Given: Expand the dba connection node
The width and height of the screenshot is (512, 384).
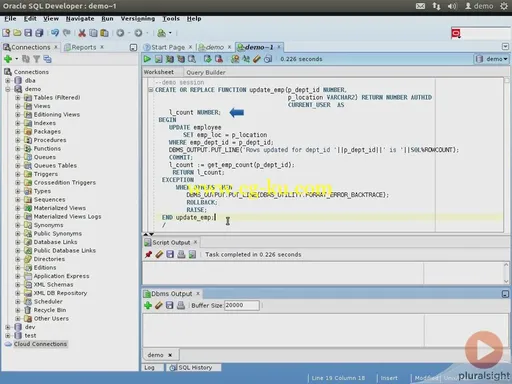Looking at the screenshot, I should pos(8,80).
